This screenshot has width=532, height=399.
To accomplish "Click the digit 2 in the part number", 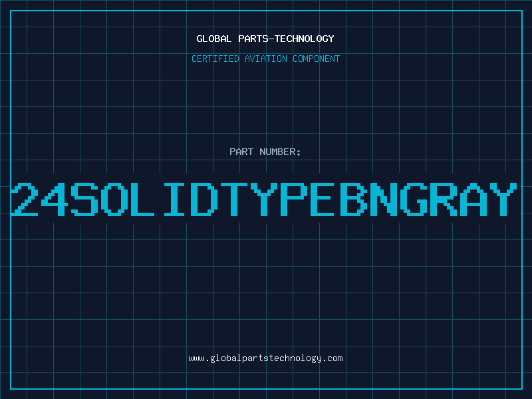I will (x=25, y=199).
